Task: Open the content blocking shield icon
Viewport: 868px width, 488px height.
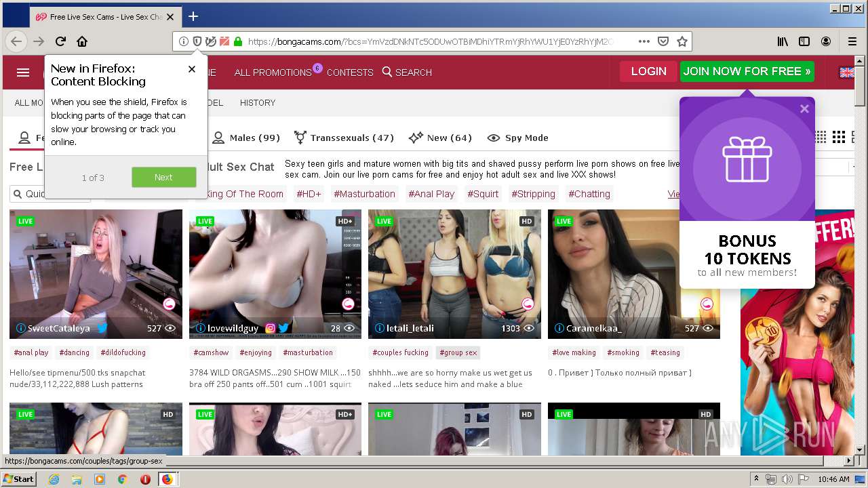Action: (x=197, y=41)
